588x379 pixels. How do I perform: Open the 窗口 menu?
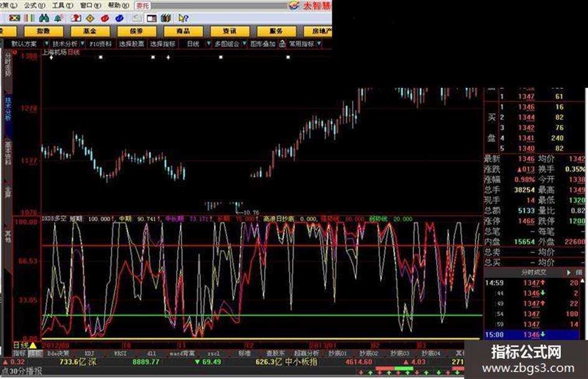point(90,5)
